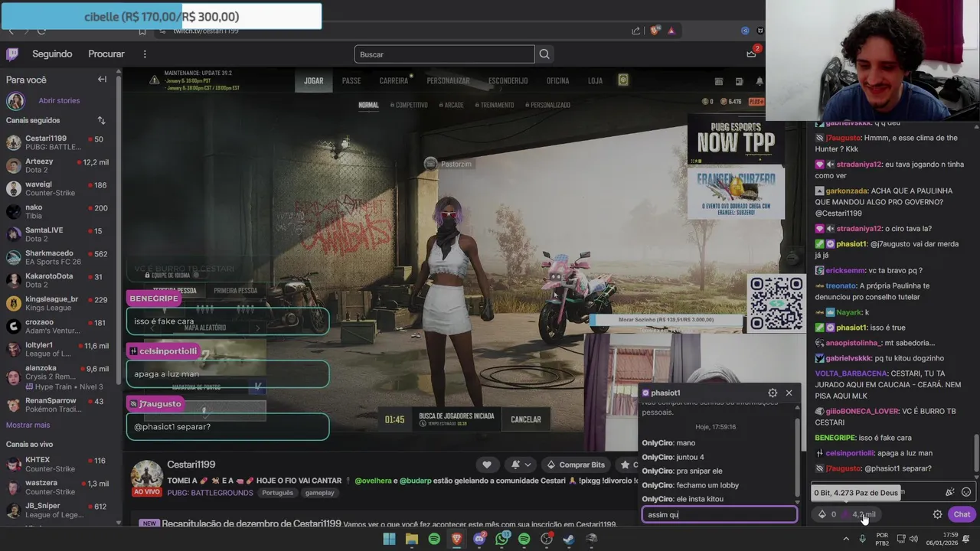The height and width of the screenshot is (551, 980).
Task: Open the Bits balance icon in chat
Action: 827,514
